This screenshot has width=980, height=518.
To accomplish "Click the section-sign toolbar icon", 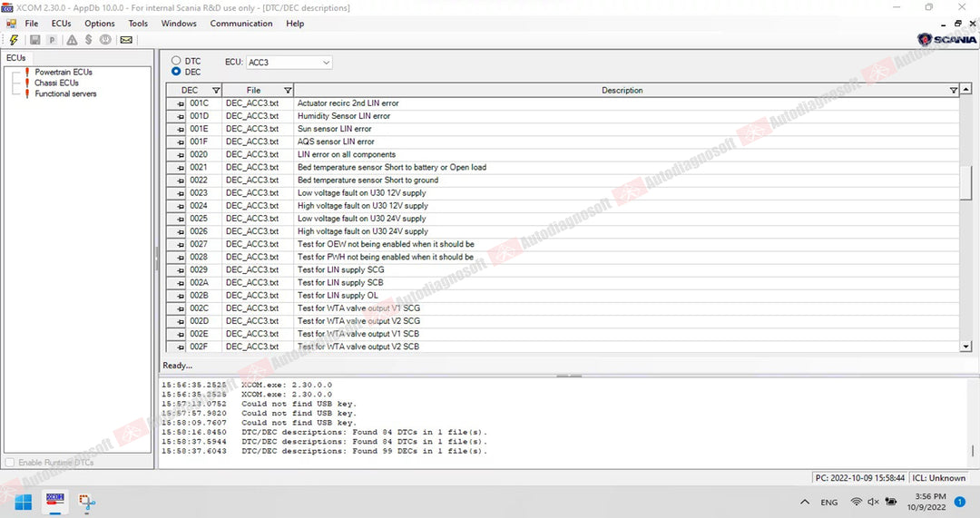I will click(x=88, y=40).
